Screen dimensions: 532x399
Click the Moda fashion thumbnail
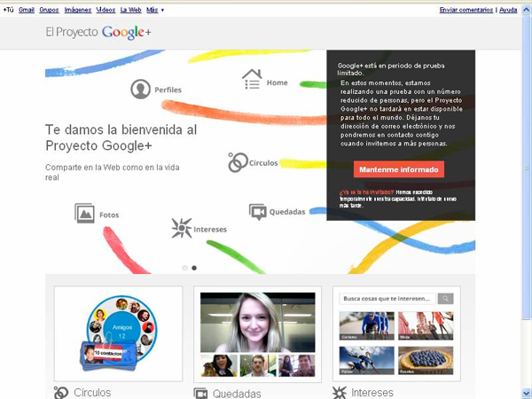[x=426, y=325]
